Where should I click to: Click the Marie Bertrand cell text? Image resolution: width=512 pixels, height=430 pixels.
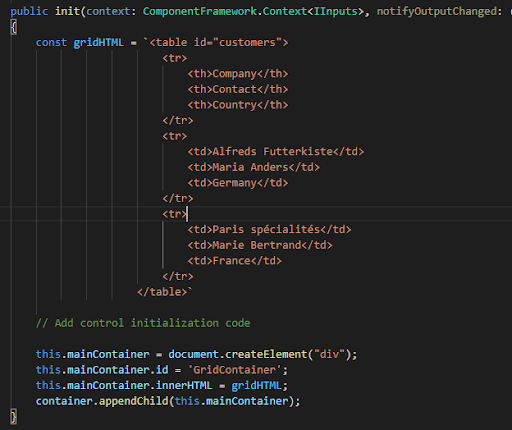257,245
